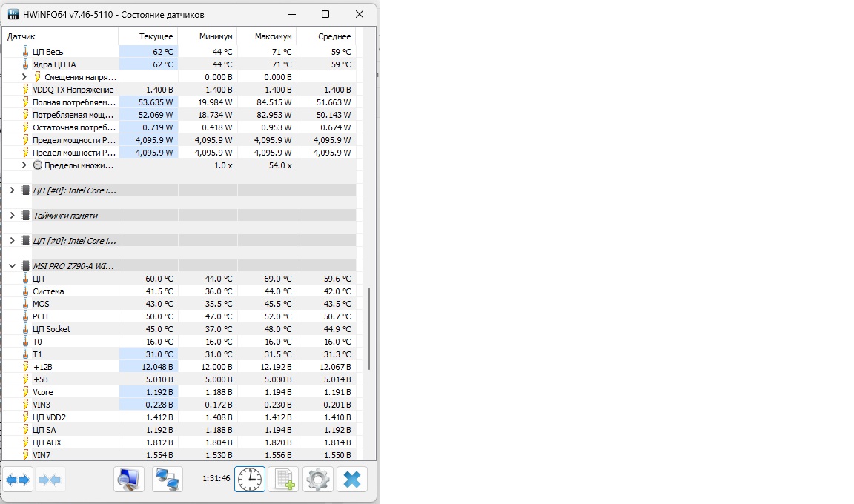Select the ЦП VDD2 row label
The height and width of the screenshot is (504, 854).
tap(49, 417)
